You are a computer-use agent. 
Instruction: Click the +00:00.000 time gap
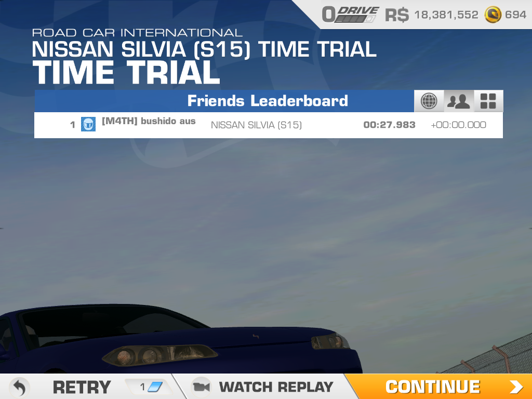click(x=458, y=125)
